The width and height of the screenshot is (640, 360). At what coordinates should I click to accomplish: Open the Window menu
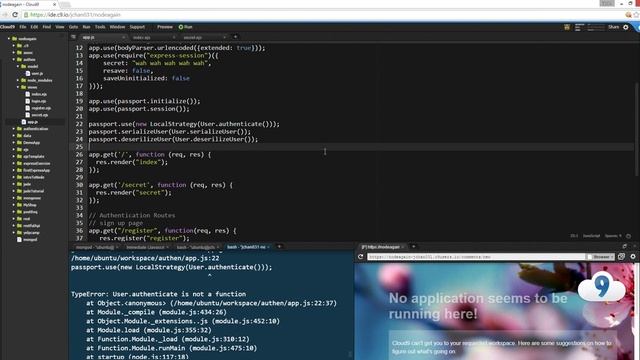pos(117,27)
